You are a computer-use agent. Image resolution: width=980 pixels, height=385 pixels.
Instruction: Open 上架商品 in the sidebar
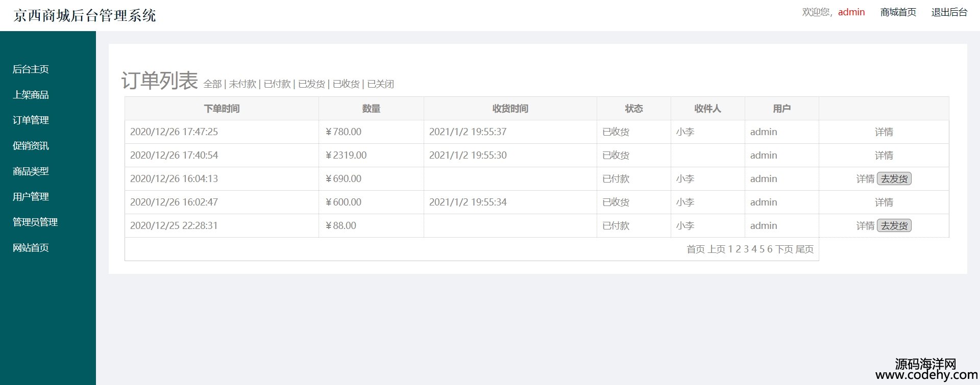(x=31, y=95)
